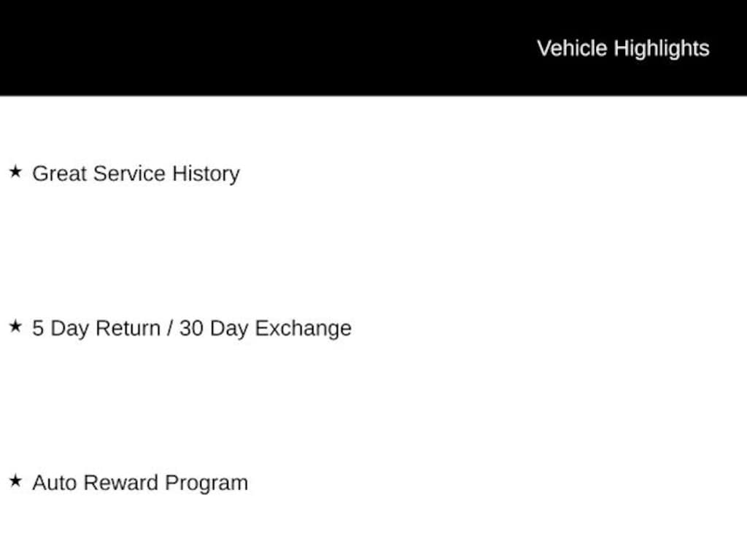Click the word History in first highlight
Image resolution: width=747 pixels, height=560 pixels.
206,174
